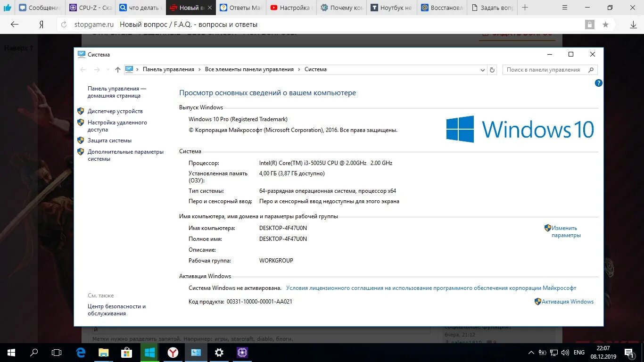Click the thumbs-up pinned tab icon
Viewport: 644px width, 362px height.
[8, 8]
